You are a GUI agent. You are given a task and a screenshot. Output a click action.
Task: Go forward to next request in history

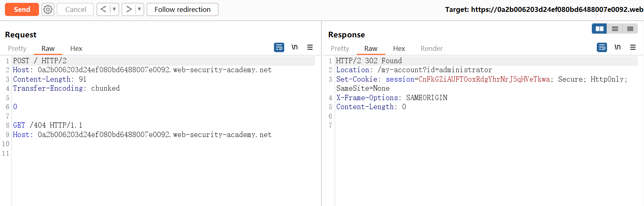129,9
